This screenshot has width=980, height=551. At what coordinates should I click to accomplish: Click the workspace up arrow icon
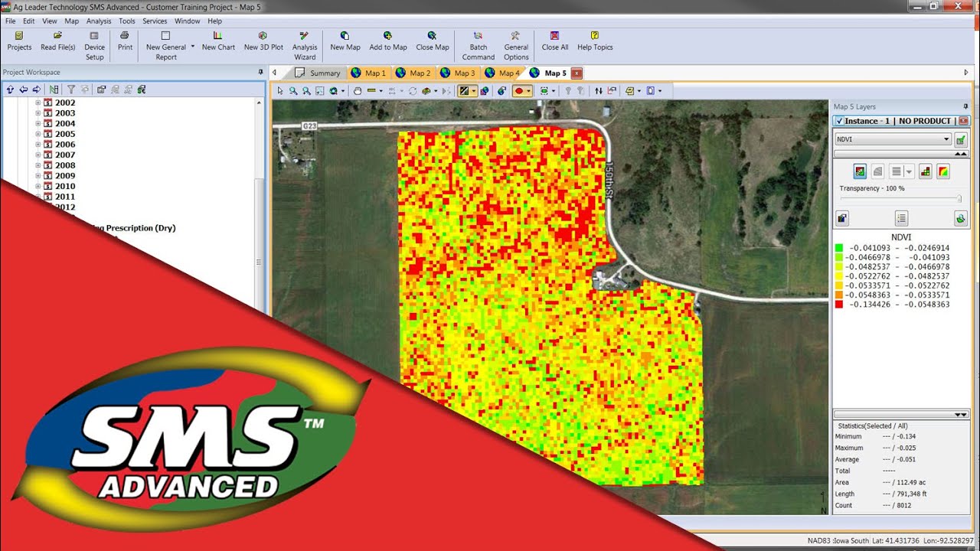point(10,90)
